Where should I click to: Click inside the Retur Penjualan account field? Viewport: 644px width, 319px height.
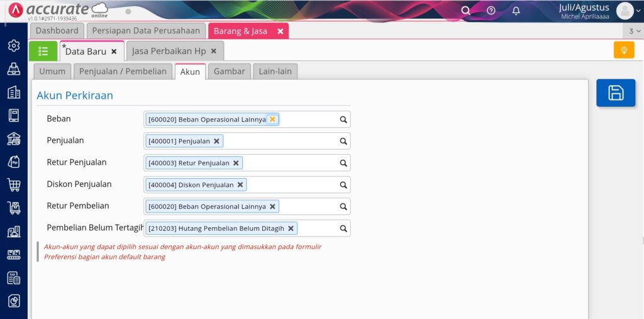pos(247,163)
